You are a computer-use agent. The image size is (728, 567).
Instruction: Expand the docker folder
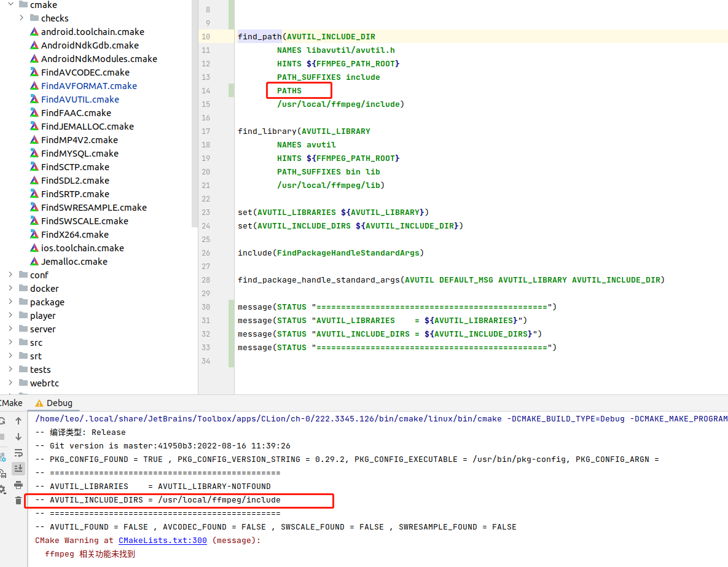pyautogui.click(x=10, y=288)
